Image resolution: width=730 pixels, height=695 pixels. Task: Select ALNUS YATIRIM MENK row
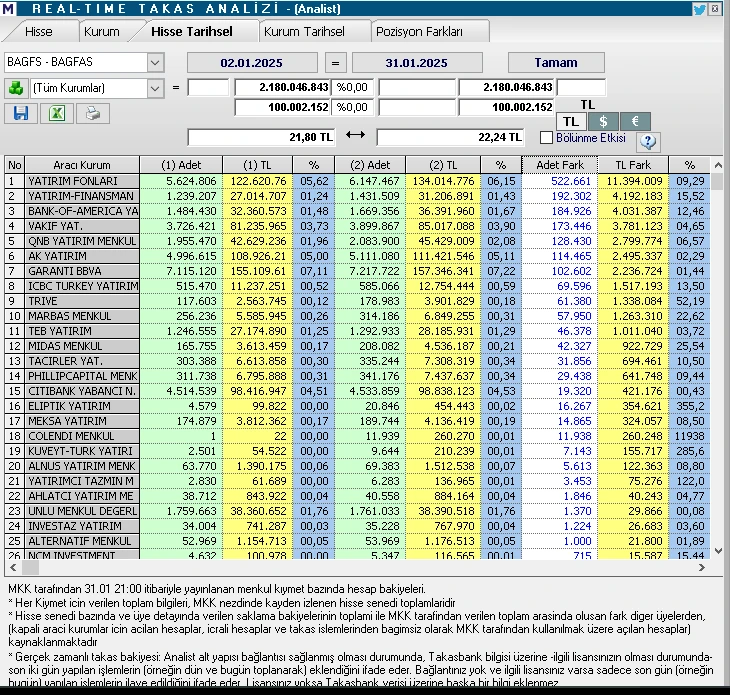click(357, 466)
